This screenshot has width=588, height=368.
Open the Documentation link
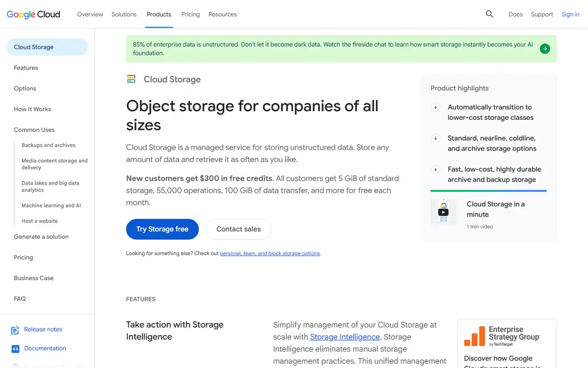point(45,348)
